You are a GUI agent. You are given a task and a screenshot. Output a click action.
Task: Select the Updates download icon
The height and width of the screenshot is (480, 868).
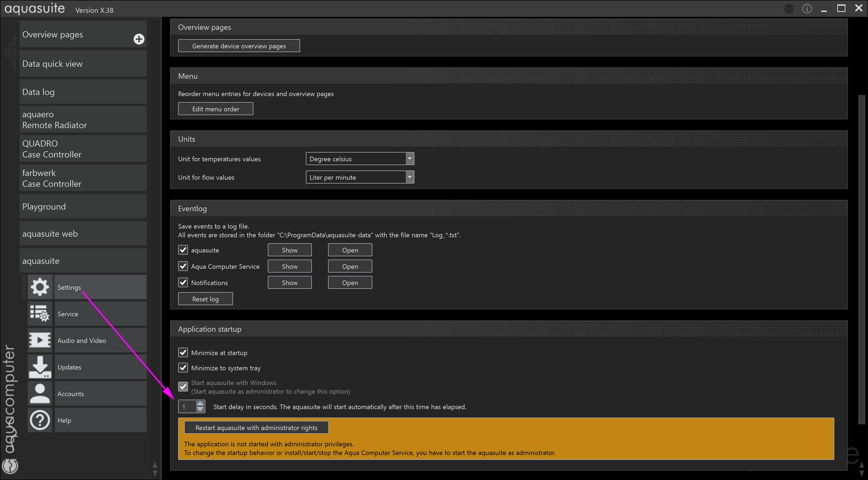tap(39, 367)
